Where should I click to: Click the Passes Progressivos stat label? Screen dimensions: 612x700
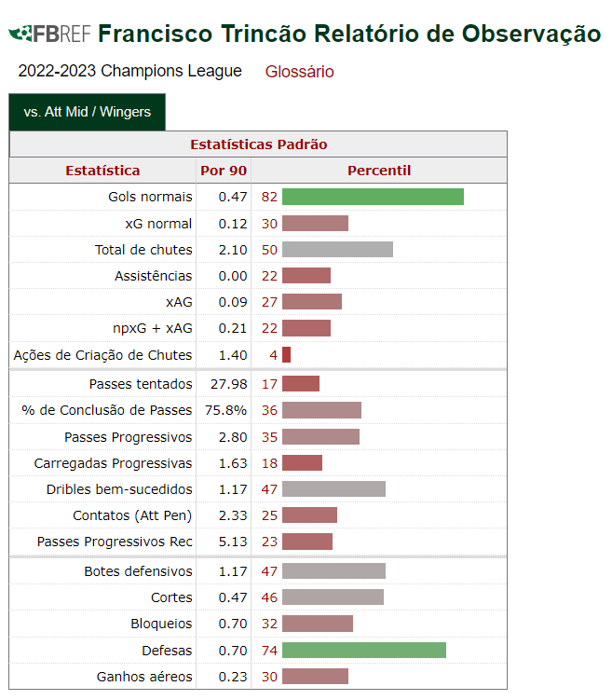click(129, 437)
